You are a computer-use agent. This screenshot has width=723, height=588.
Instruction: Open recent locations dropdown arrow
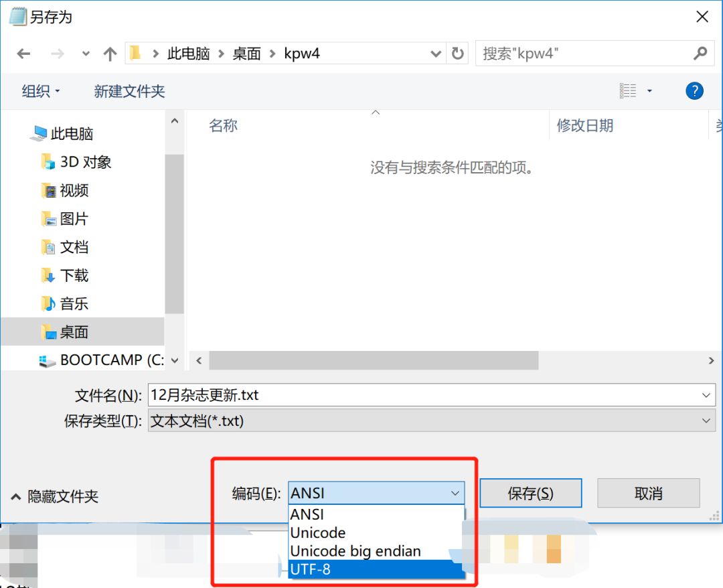pos(86,54)
